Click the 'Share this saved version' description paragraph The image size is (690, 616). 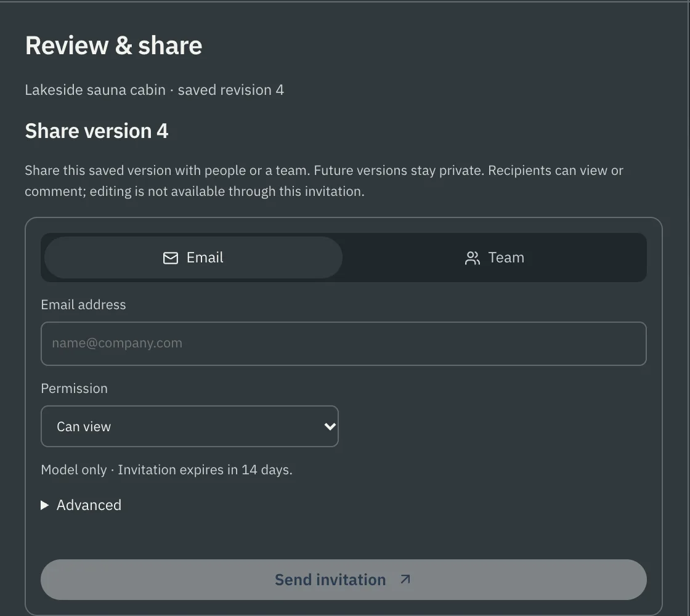click(x=324, y=181)
